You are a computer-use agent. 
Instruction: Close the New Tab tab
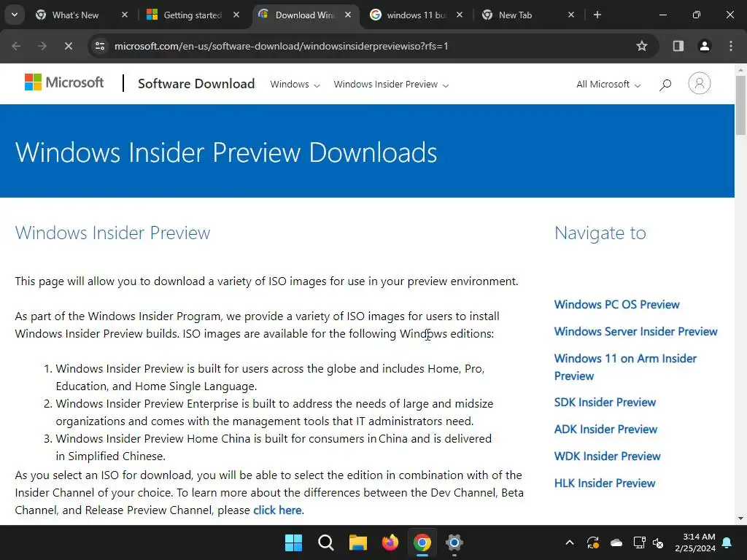tap(571, 15)
